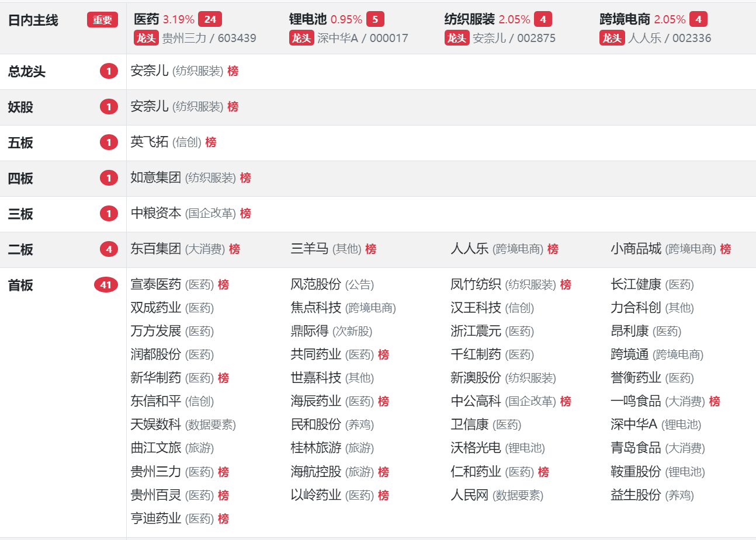Open stock 沃格光电
This screenshot has width=756, height=540.
pyautogui.click(x=476, y=448)
